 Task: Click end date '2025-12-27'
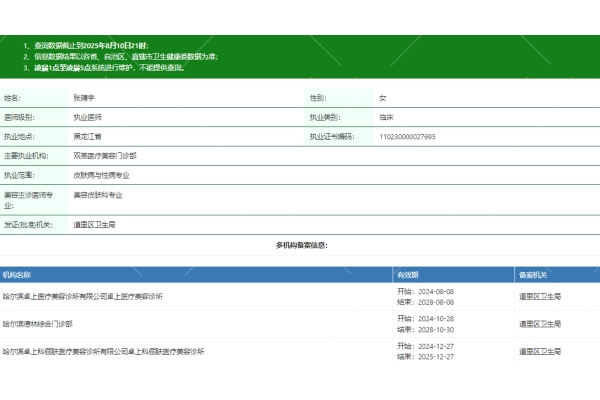click(436, 357)
